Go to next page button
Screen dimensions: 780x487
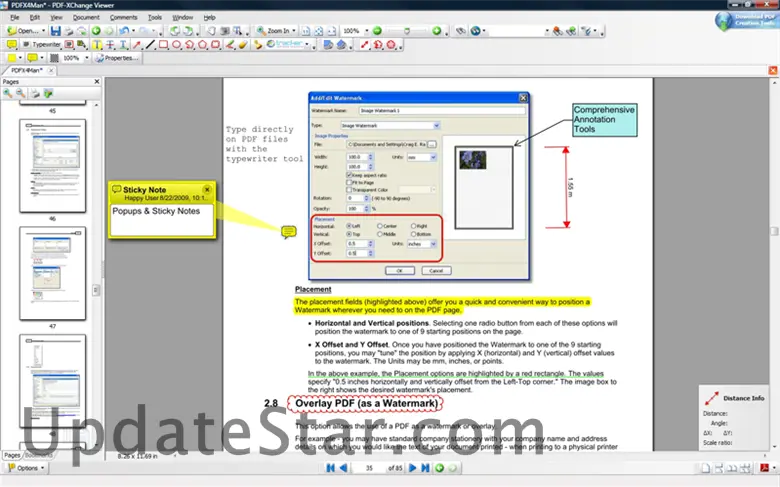(x=412, y=468)
